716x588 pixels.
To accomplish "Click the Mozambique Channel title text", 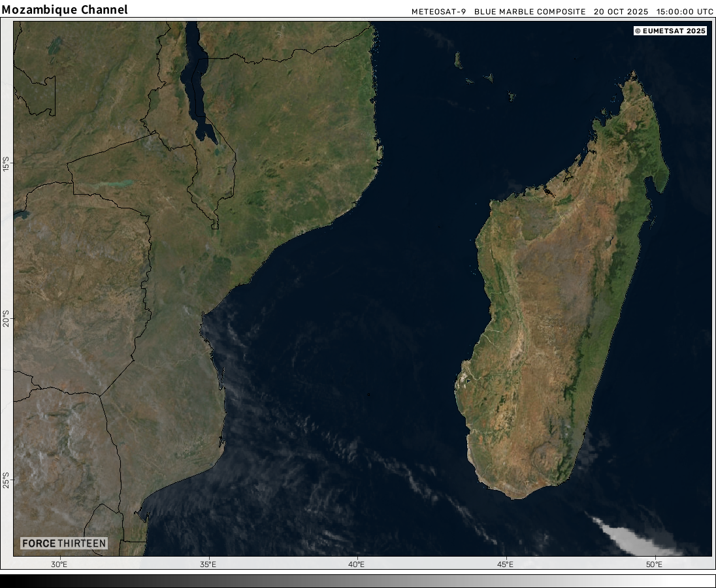I will pos(65,10).
